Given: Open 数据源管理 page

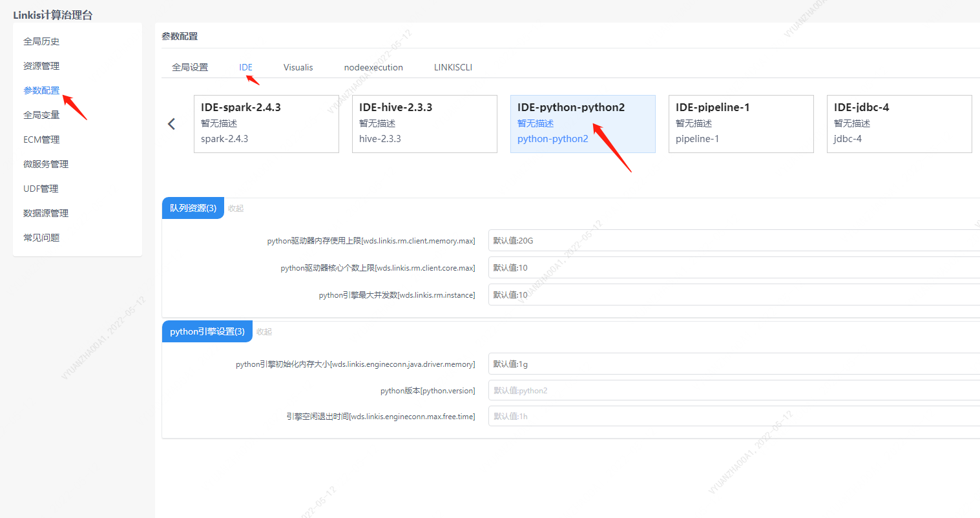Looking at the screenshot, I should click(47, 212).
